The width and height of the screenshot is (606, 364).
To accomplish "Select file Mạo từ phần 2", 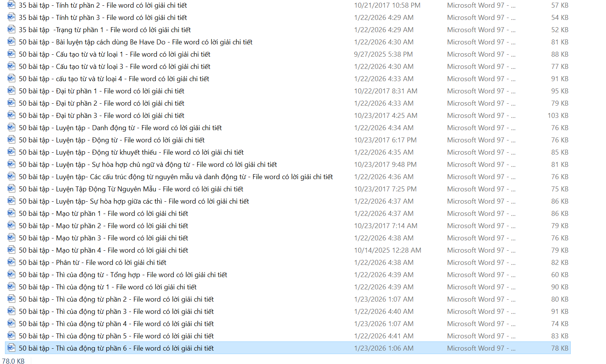I will coord(103,226).
